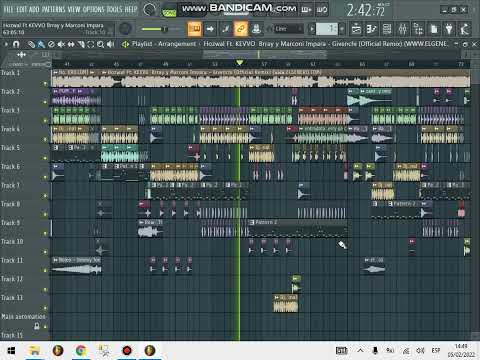Open File Explorer from the taskbar
Screen dimensions: 480x360
34,351
